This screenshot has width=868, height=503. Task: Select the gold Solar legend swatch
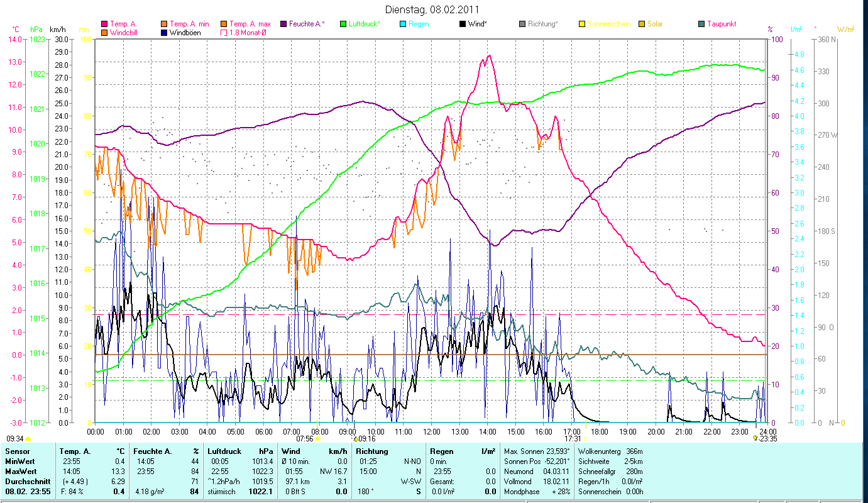click(x=641, y=24)
